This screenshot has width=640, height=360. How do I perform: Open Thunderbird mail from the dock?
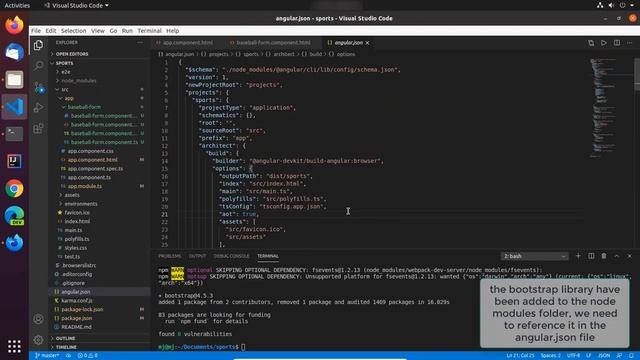click(x=14, y=52)
